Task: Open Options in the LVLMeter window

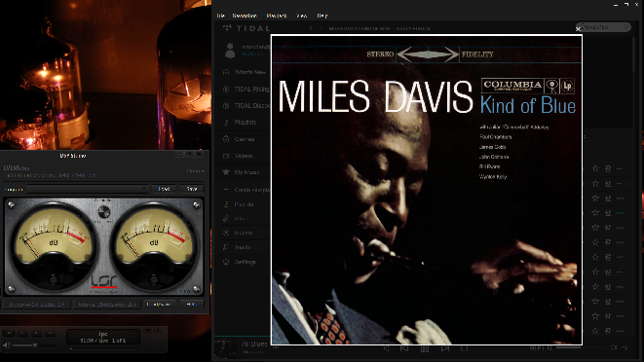Action: coord(196,171)
